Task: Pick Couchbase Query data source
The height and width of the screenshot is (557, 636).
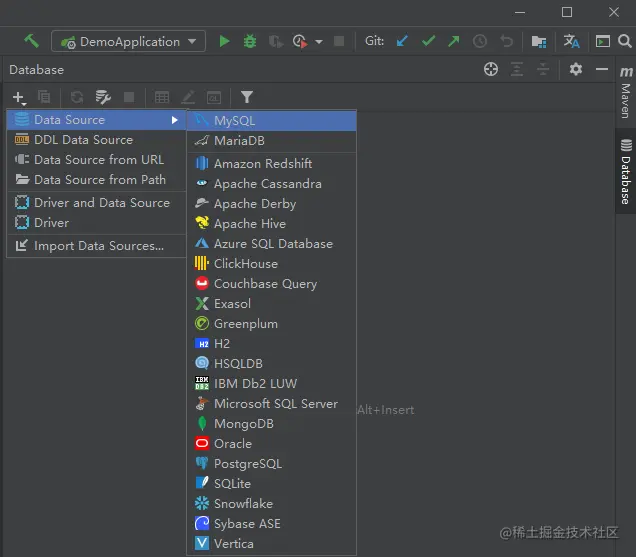Action: tap(272, 284)
